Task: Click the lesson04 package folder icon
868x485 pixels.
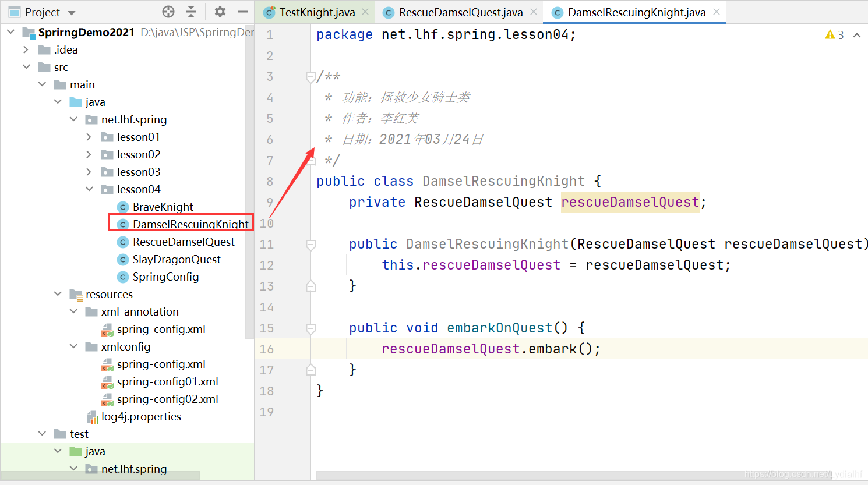Action: point(107,189)
